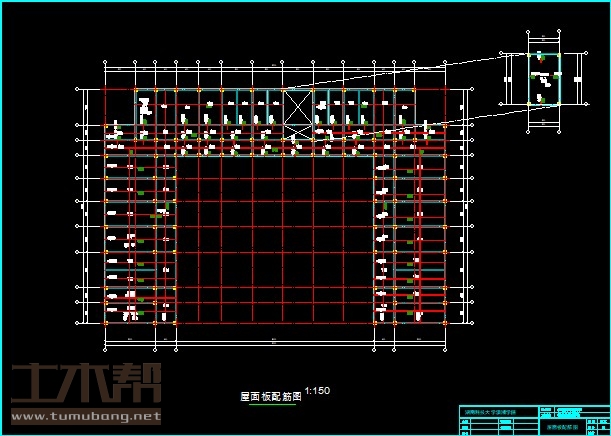Select the 1:150 scale label
The width and height of the screenshot is (611, 436).
pyautogui.click(x=317, y=391)
